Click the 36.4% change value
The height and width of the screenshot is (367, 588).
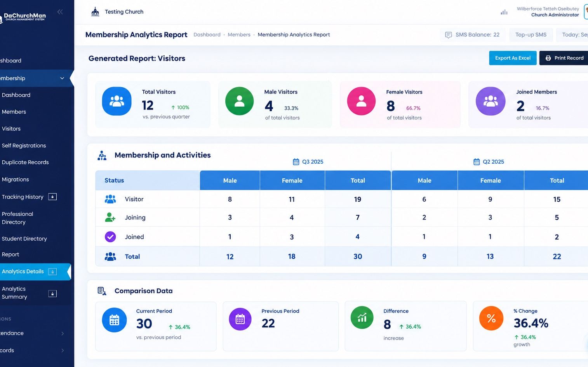click(x=531, y=323)
